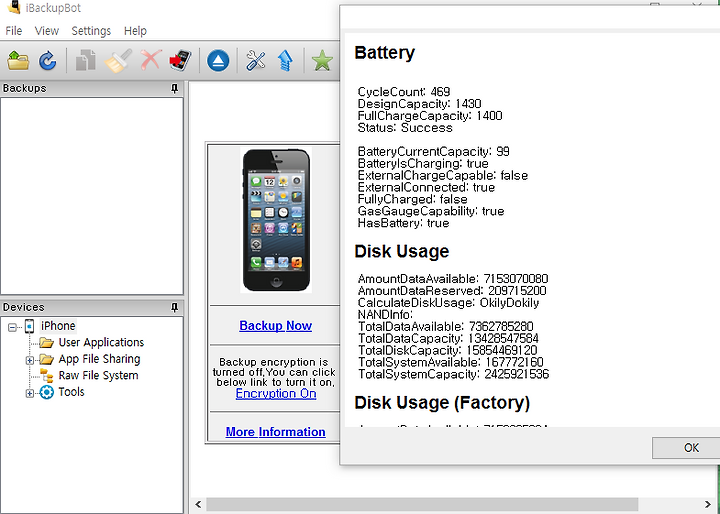Click the blue Tools gear icon
The width and height of the screenshot is (720, 514).
(46, 392)
